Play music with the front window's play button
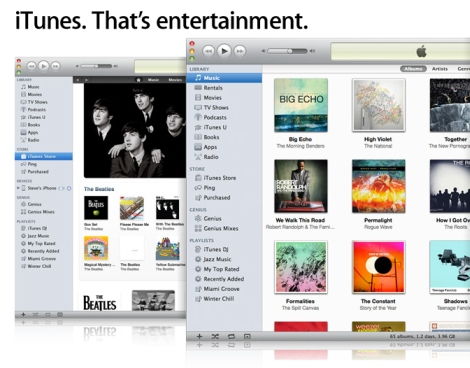The height and width of the screenshot is (368, 470). pos(224,51)
